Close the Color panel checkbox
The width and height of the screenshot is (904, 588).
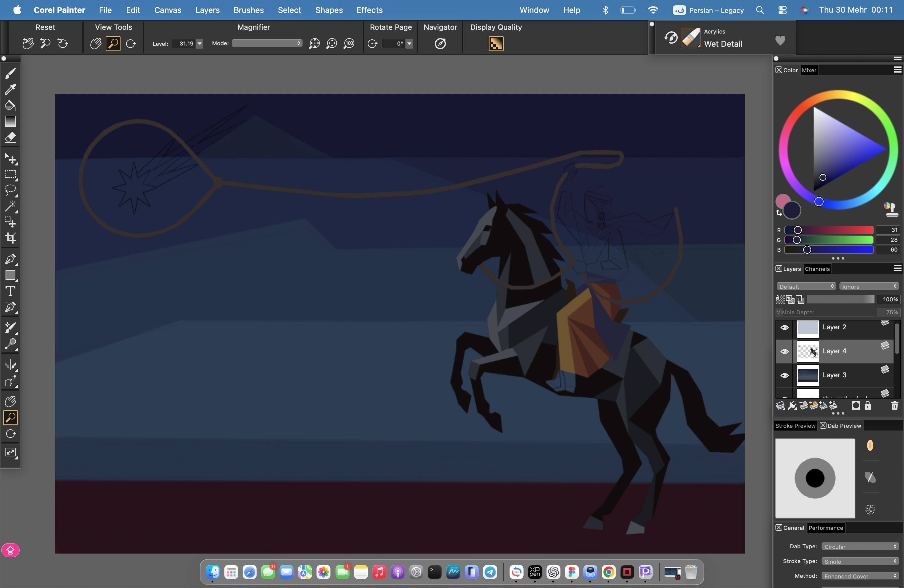[779, 70]
